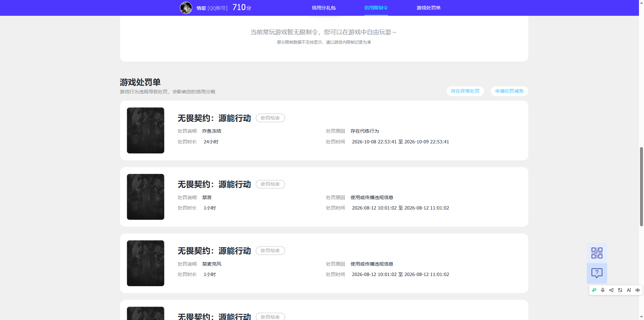Click 存在异常处罚 button
644x320 pixels.
[465, 91]
